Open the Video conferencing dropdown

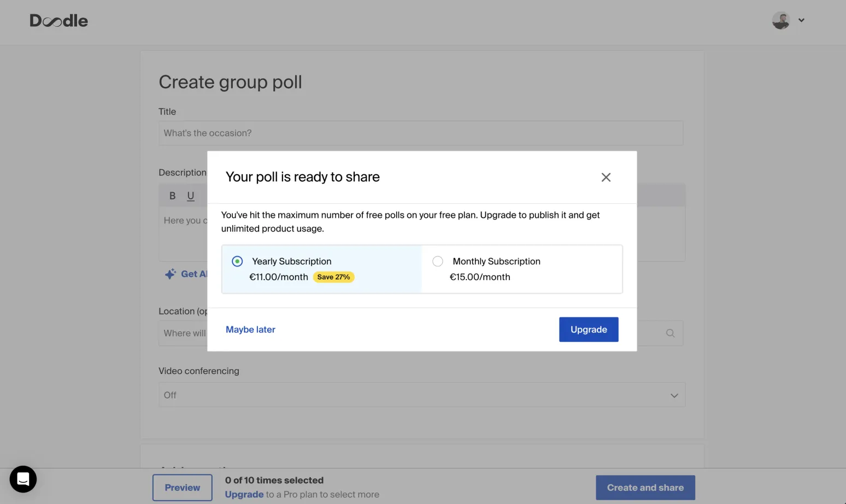[422, 395]
